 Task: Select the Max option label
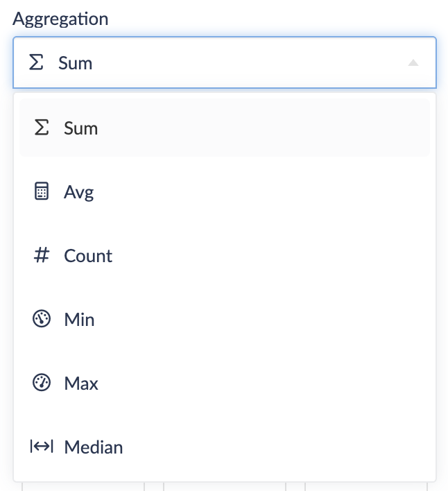(81, 384)
